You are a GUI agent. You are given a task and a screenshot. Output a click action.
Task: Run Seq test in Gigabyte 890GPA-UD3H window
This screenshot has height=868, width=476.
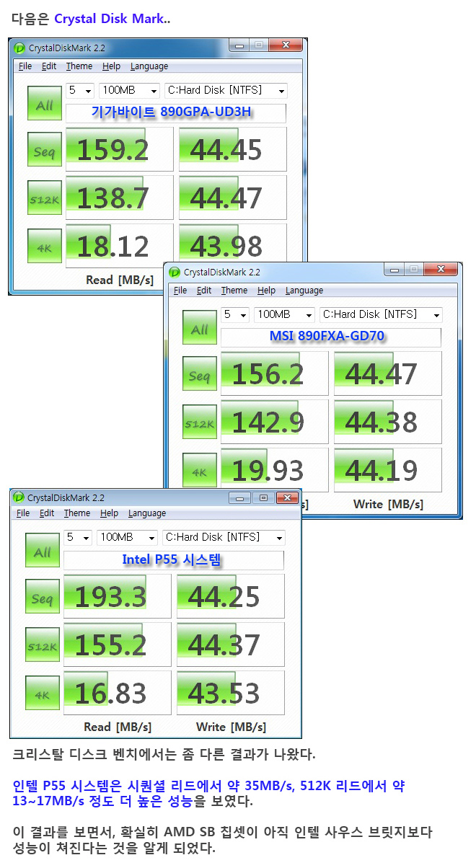coord(45,151)
